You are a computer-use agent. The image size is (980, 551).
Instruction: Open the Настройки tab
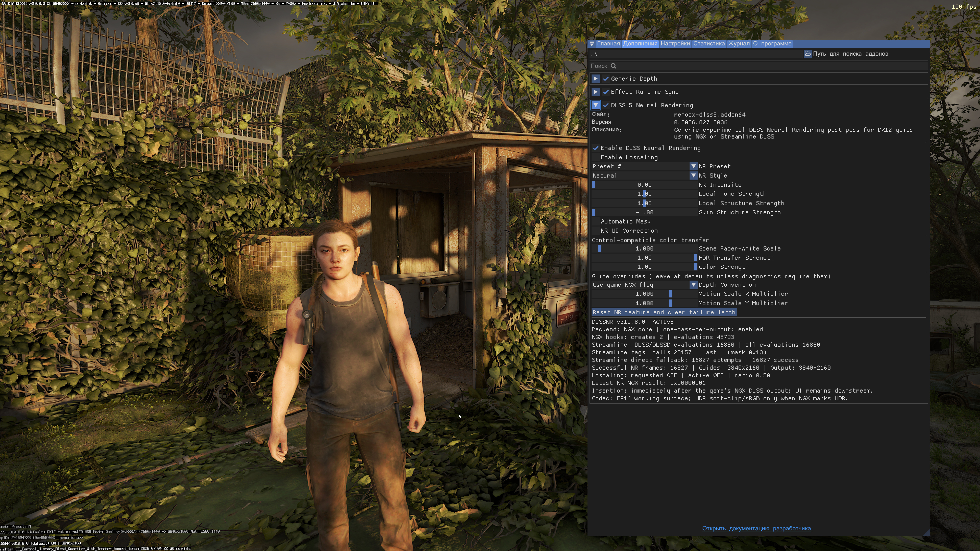675,44
